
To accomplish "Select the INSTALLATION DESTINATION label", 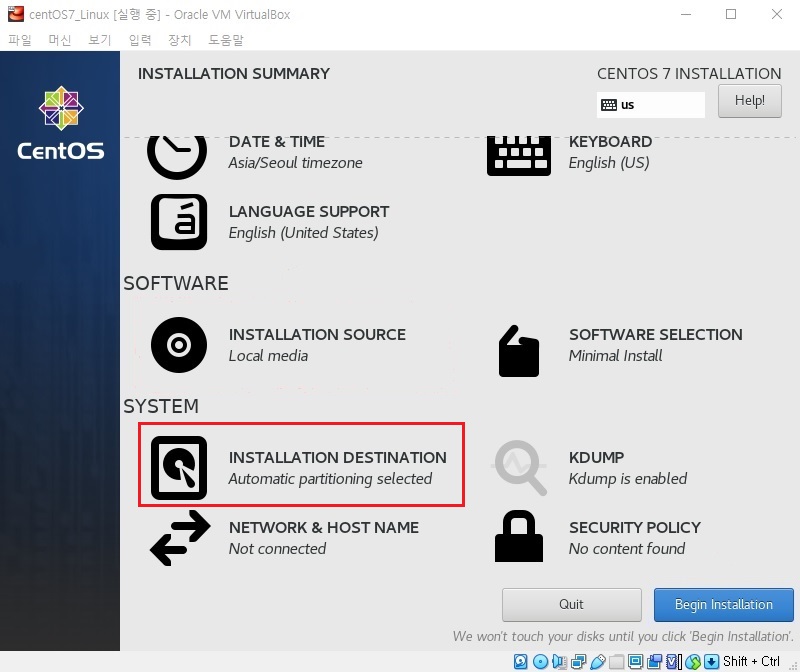I will (337, 458).
